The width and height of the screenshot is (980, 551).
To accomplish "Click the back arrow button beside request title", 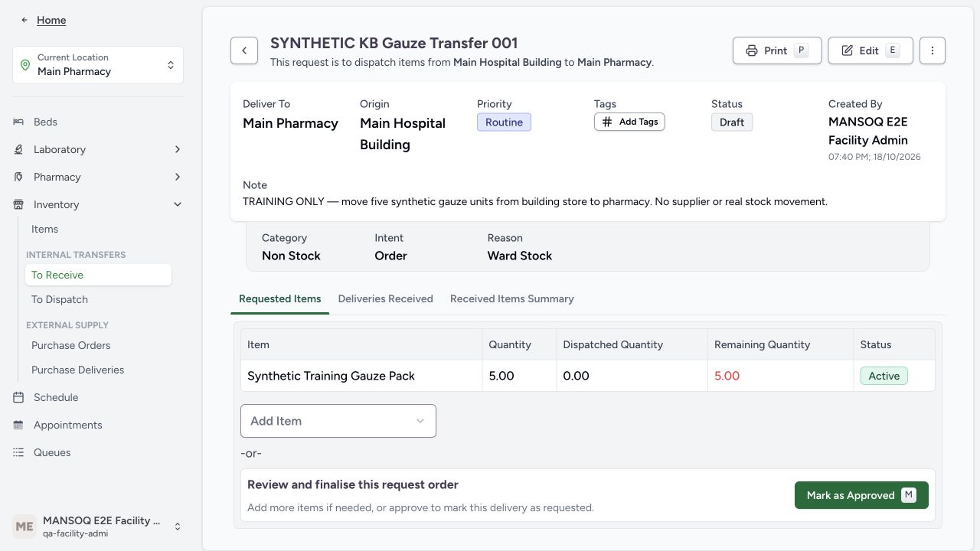I will point(244,51).
